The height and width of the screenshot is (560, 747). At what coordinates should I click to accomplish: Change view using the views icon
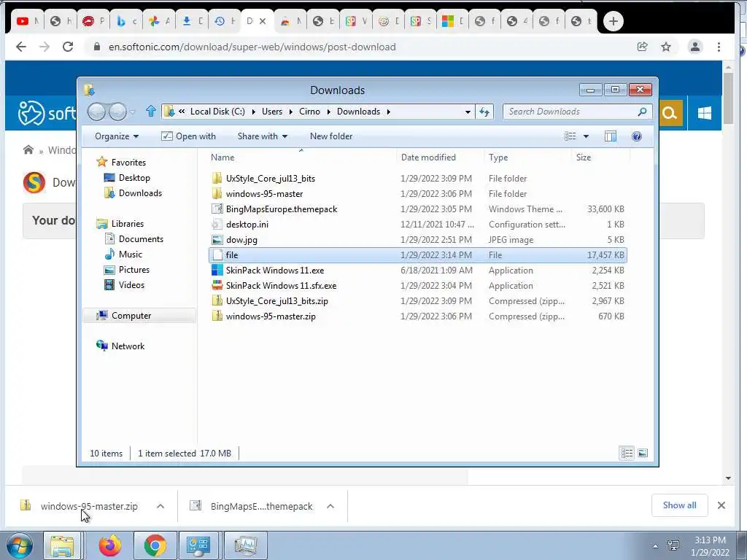(x=570, y=136)
